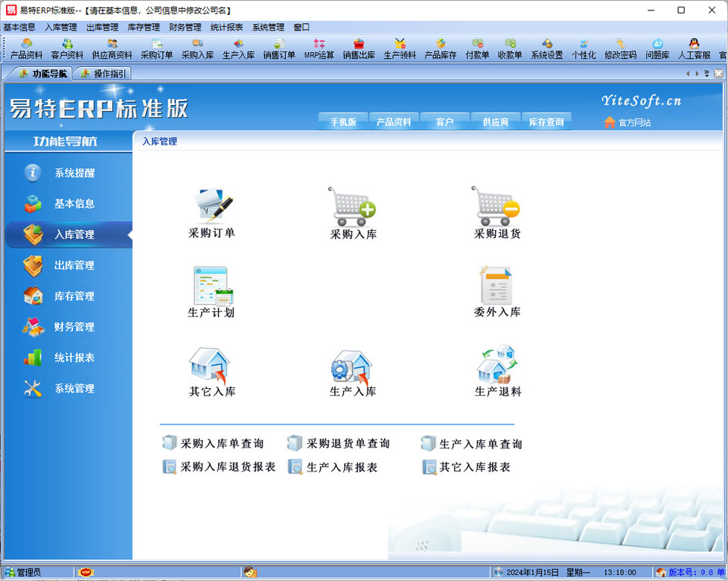Screen dimensions: 728x581
Task: Open 系统设置 from the toolbar
Action: point(546,48)
